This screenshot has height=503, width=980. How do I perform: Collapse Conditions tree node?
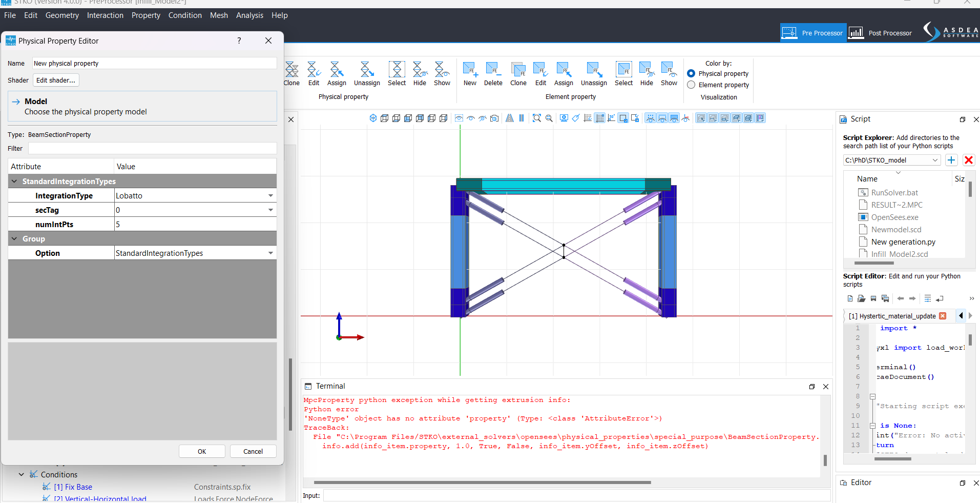[21, 474]
